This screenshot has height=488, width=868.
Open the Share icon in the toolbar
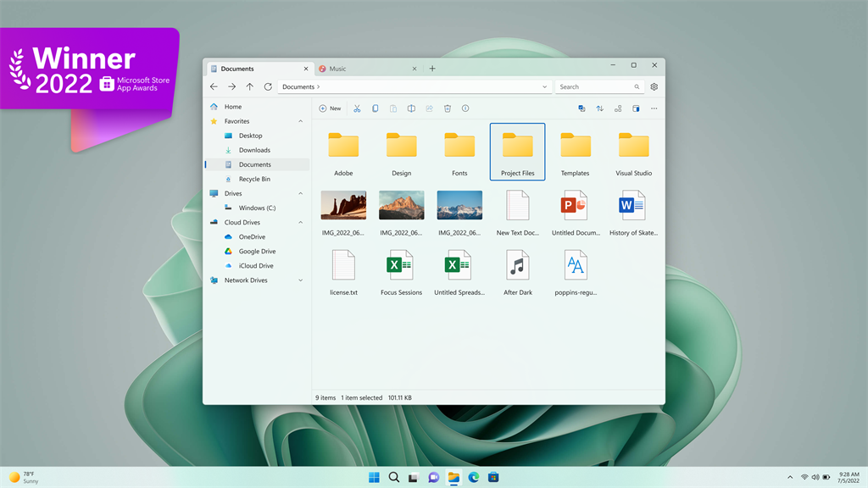coord(428,108)
